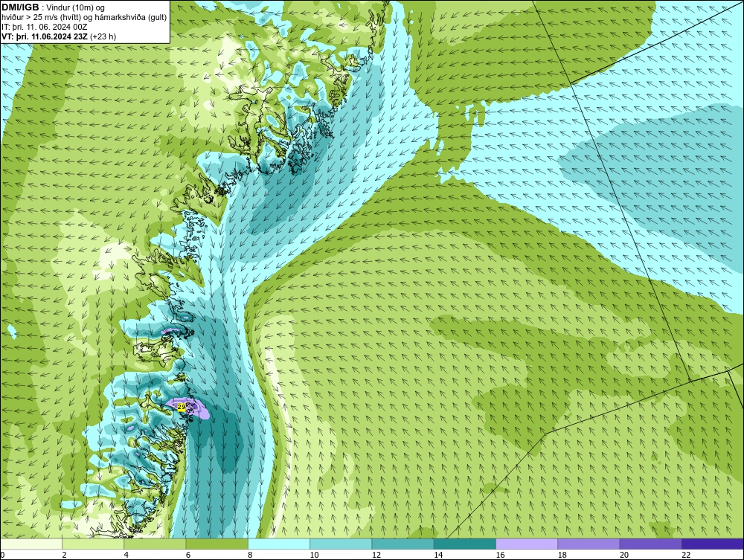Screen dimensions: 744x560
Task: Click the 6–8 m/s olive green legend swatch
Action: [x=217, y=544]
